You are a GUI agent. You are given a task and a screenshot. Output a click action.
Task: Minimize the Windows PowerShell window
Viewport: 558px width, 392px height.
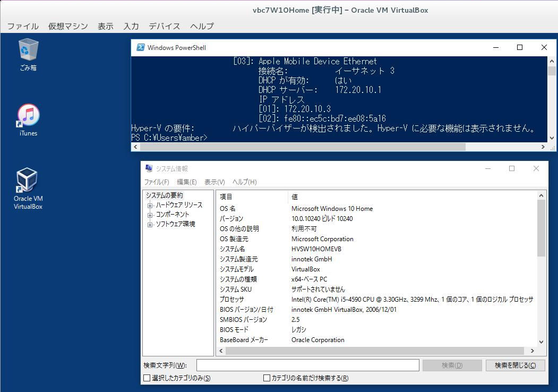496,47
